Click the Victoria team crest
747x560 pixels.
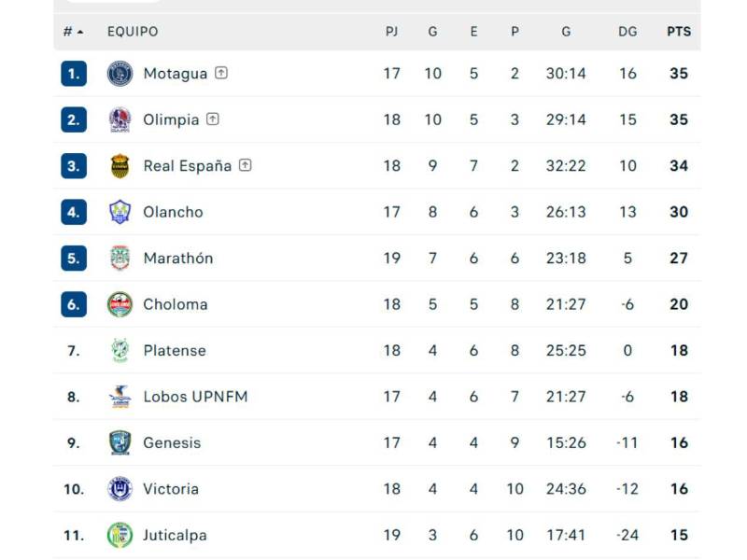[x=120, y=488]
